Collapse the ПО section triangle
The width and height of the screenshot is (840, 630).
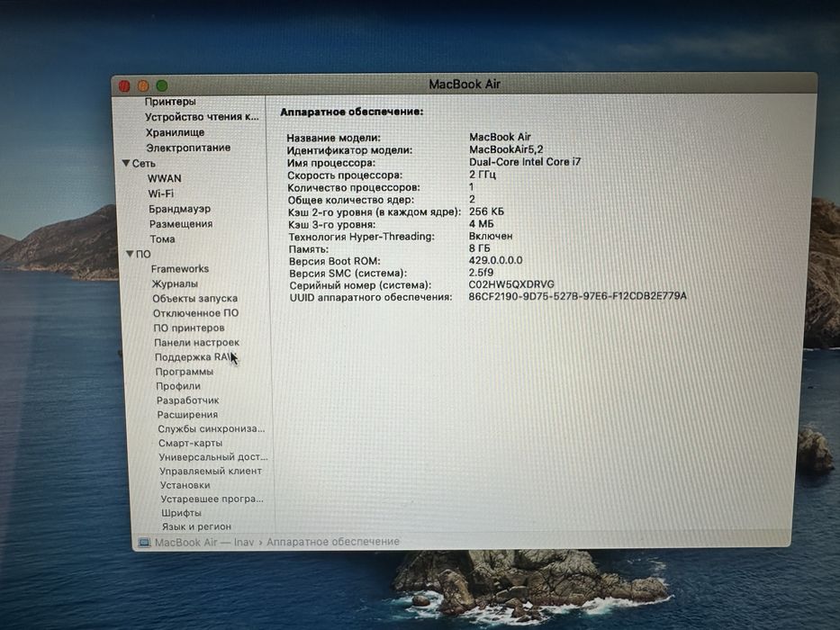click(130, 254)
